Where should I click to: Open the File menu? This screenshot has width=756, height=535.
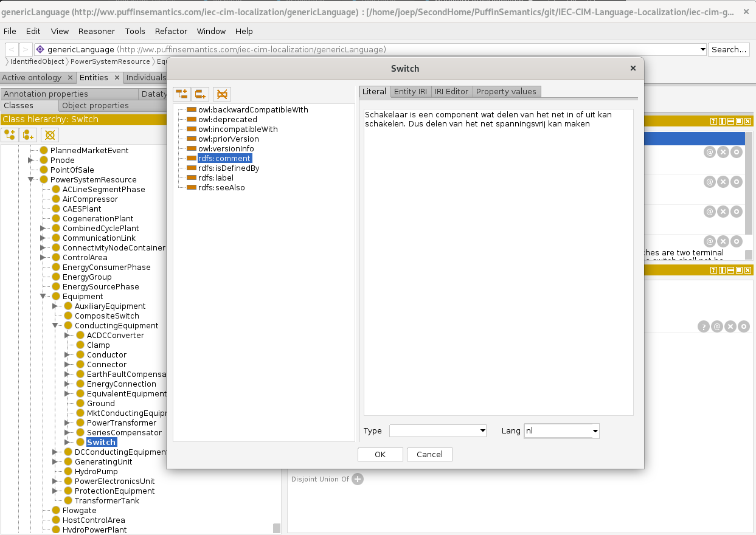(x=10, y=31)
